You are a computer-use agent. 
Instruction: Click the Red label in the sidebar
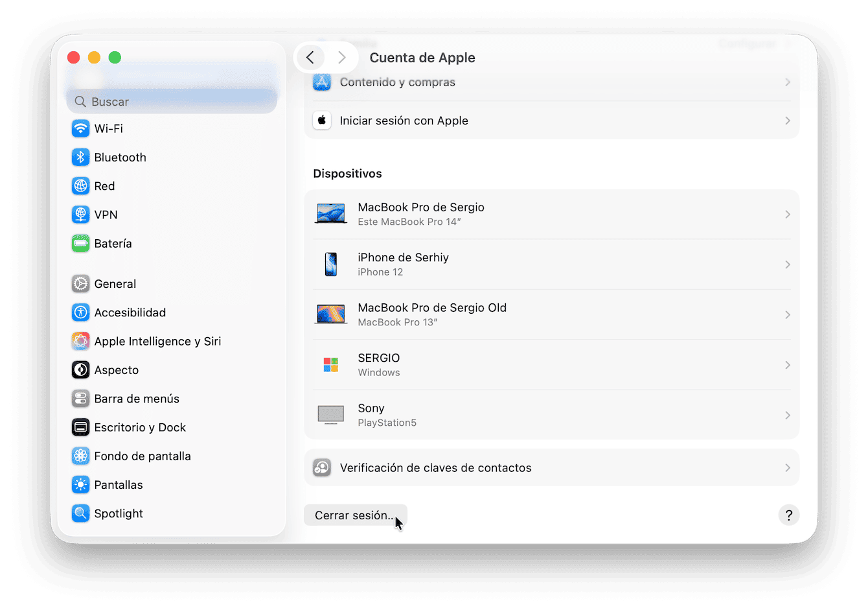[x=104, y=186]
